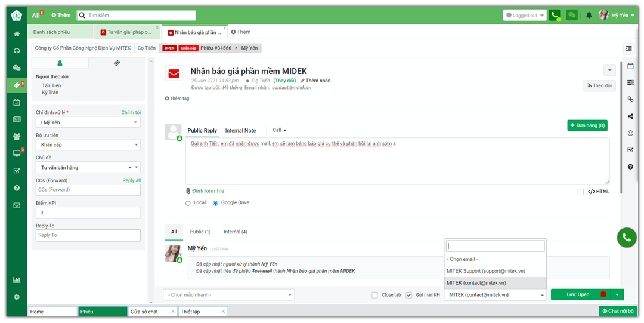
Task: Click the Theo dõi follow button
Action: click(x=599, y=86)
